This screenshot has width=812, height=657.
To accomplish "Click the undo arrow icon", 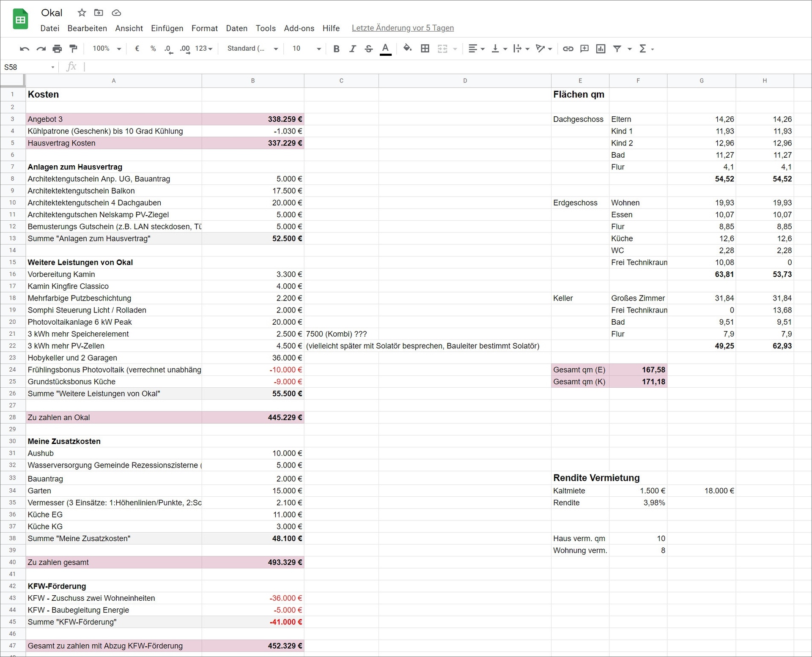I will pos(24,49).
